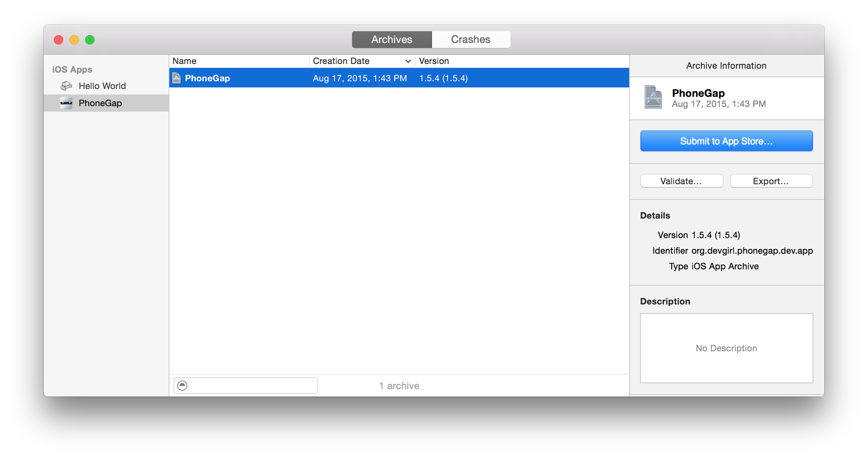The image size is (868, 459).
Task: Click the Hello World app icon
Action: [x=66, y=86]
